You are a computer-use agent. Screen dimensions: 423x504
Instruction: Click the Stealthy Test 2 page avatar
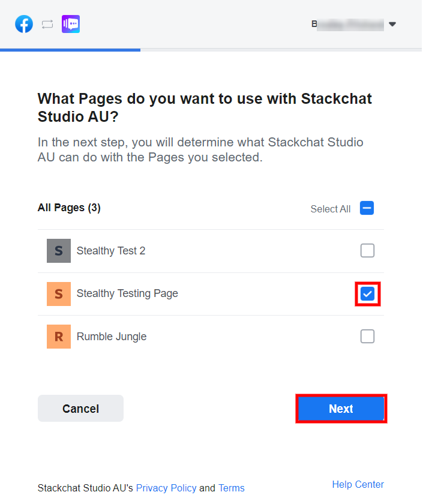pyautogui.click(x=59, y=251)
